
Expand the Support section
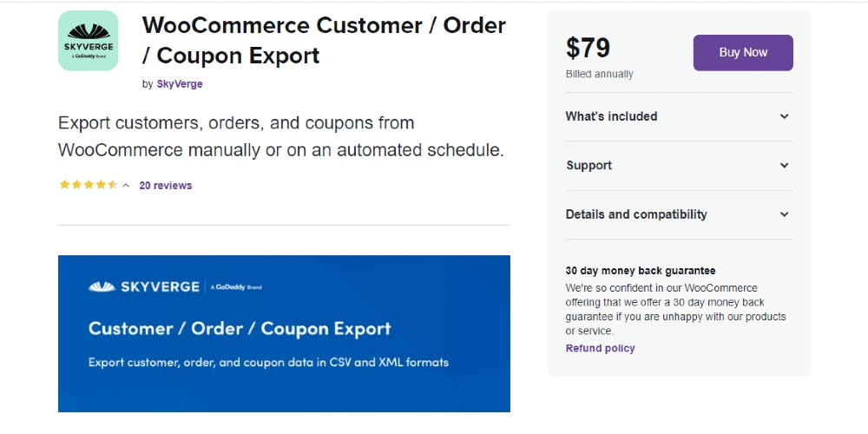(680, 166)
